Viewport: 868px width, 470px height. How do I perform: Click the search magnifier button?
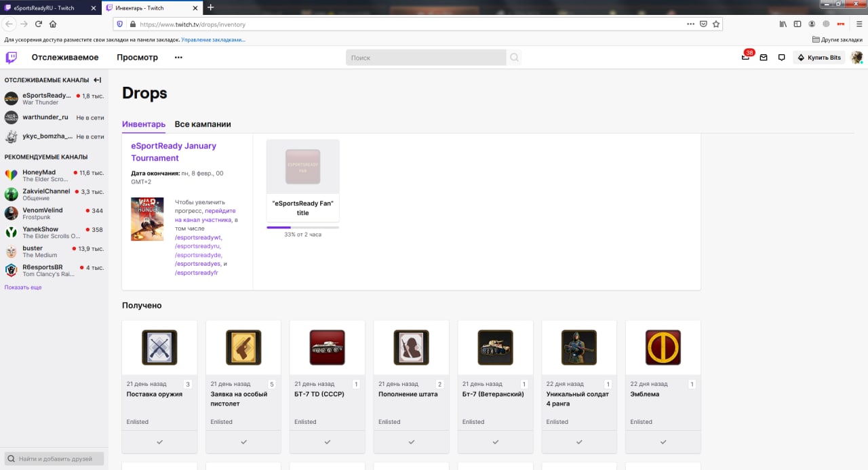pos(514,58)
